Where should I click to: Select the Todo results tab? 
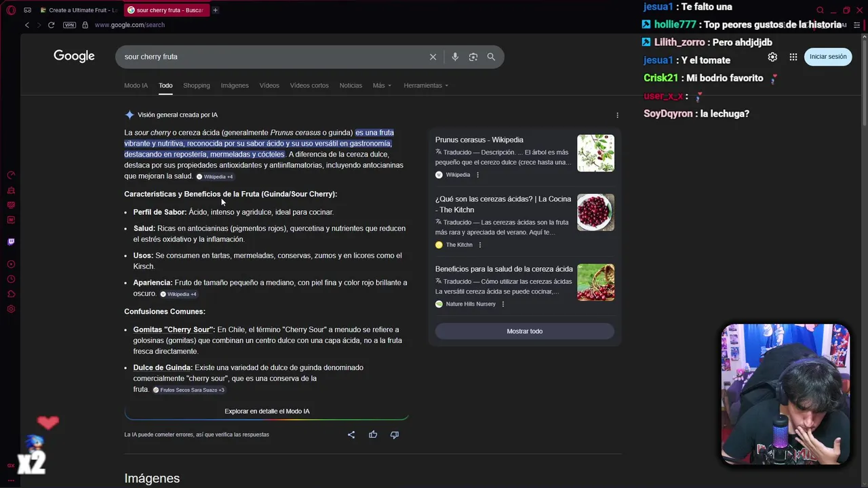[165, 85]
